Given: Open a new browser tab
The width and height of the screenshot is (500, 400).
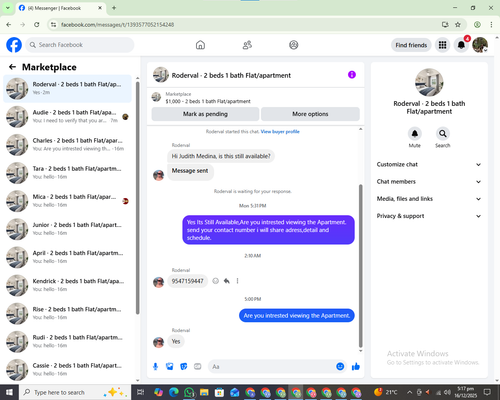Looking at the screenshot, I should 114,8.
